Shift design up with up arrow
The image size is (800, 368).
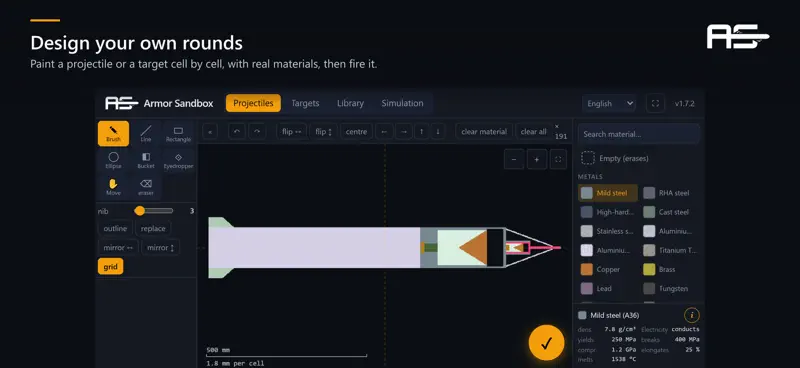point(421,132)
